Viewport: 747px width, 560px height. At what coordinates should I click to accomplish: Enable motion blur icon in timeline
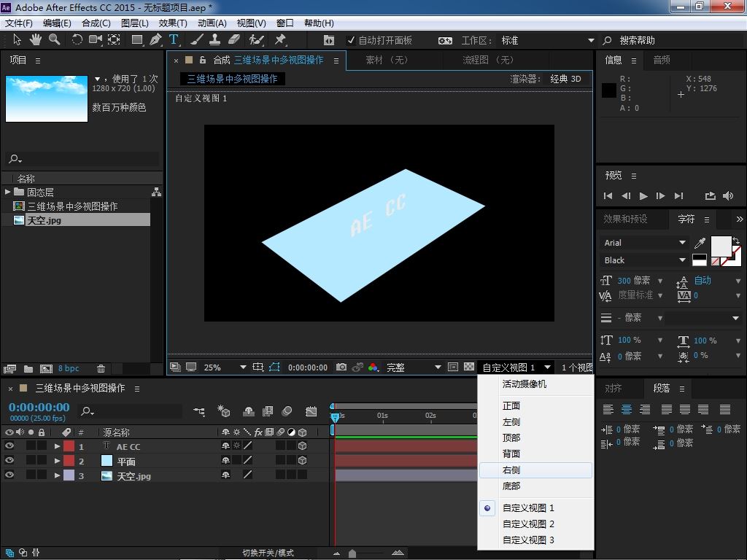[x=287, y=411]
